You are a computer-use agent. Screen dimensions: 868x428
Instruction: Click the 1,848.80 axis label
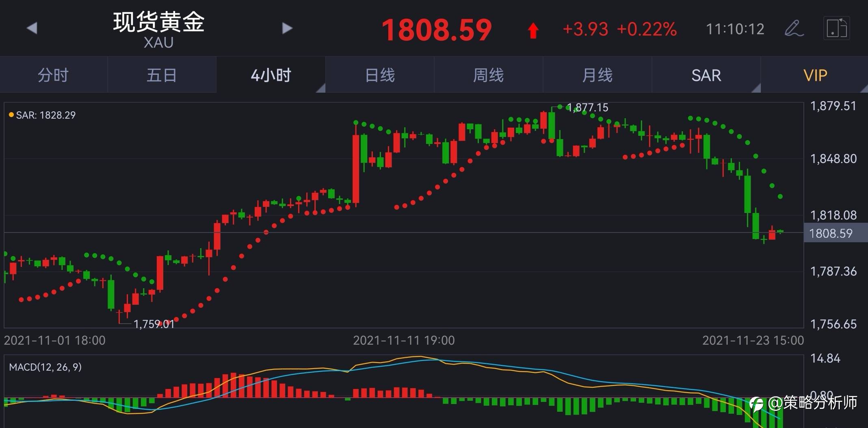coord(833,159)
